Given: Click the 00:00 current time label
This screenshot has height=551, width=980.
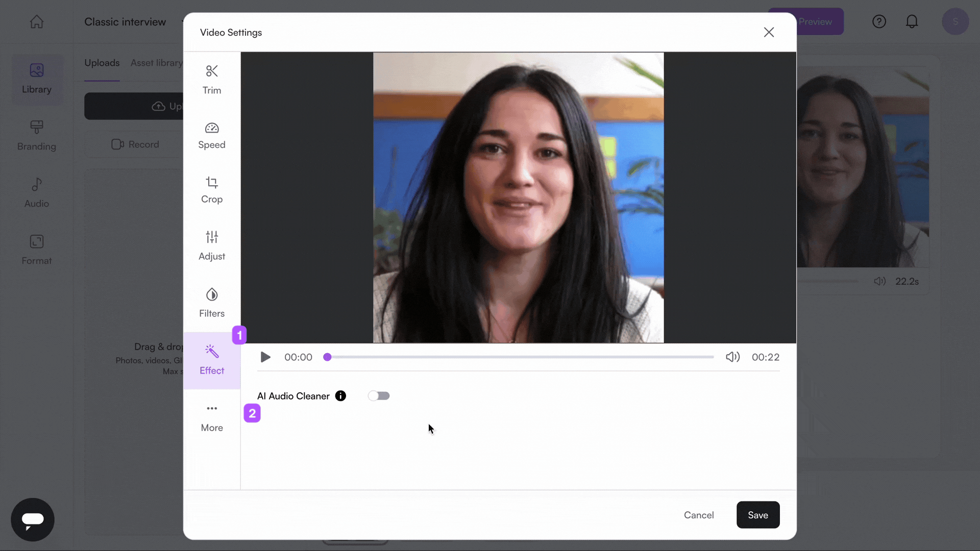Looking at the screenshot, I should (298, 357).
